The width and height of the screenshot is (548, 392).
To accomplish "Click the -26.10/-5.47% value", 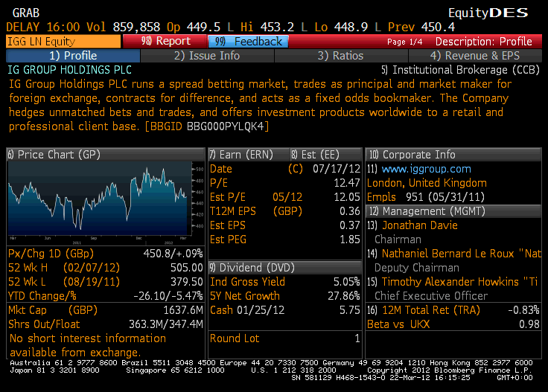I will coord(168,296).
